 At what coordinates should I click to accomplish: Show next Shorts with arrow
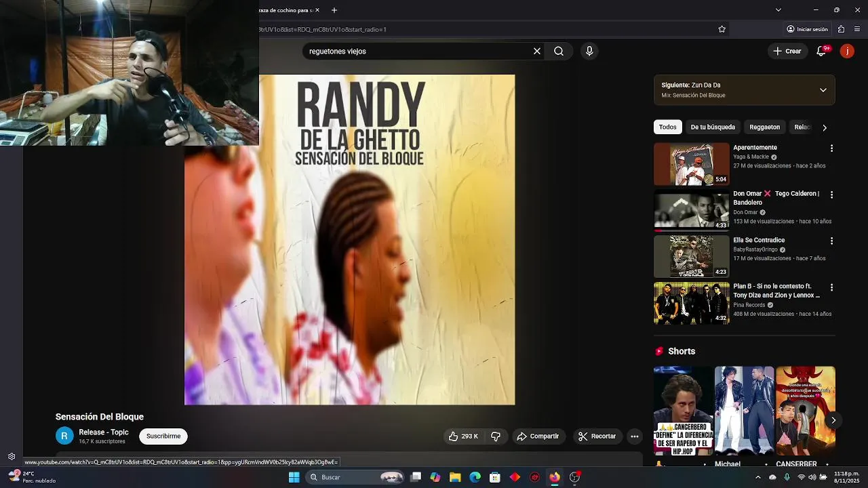833,420
